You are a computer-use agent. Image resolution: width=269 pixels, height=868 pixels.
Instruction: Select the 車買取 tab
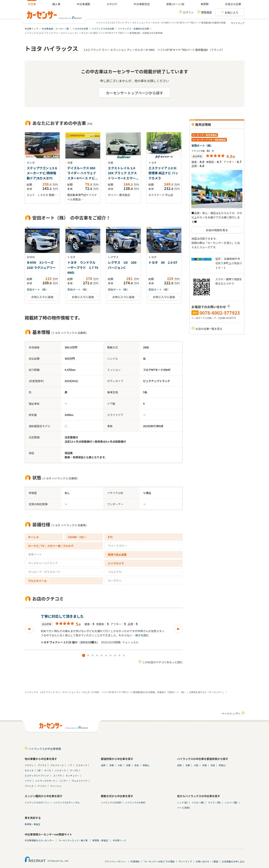coord(204,4)
